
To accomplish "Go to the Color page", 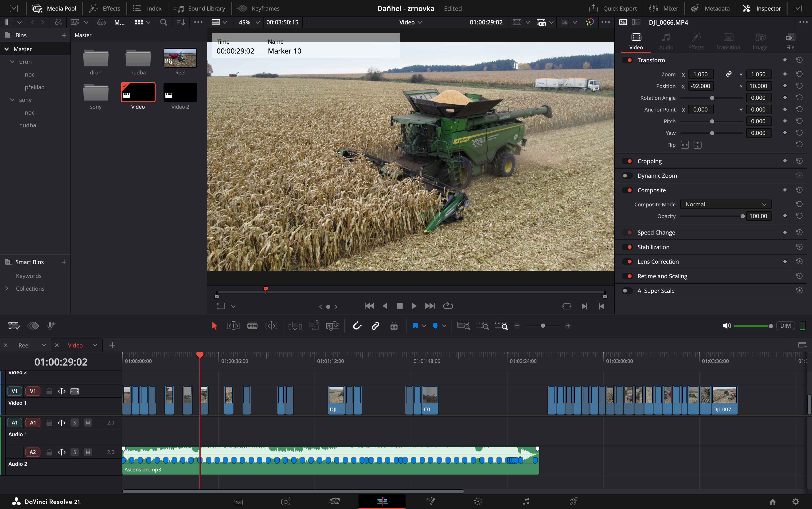I will coord(478,501).
